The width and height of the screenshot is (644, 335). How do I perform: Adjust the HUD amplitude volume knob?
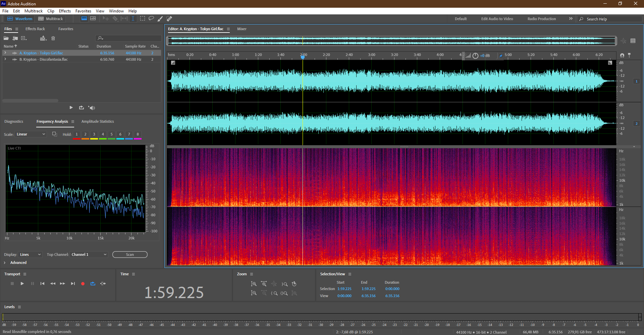pyautogui.click(x=475, y=56)
